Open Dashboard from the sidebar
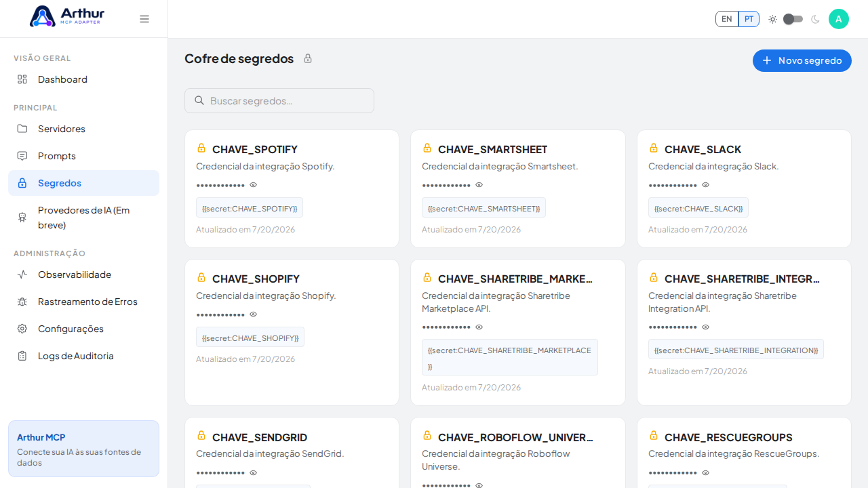This screenshot has width=868, height=488. coord(83,79)
